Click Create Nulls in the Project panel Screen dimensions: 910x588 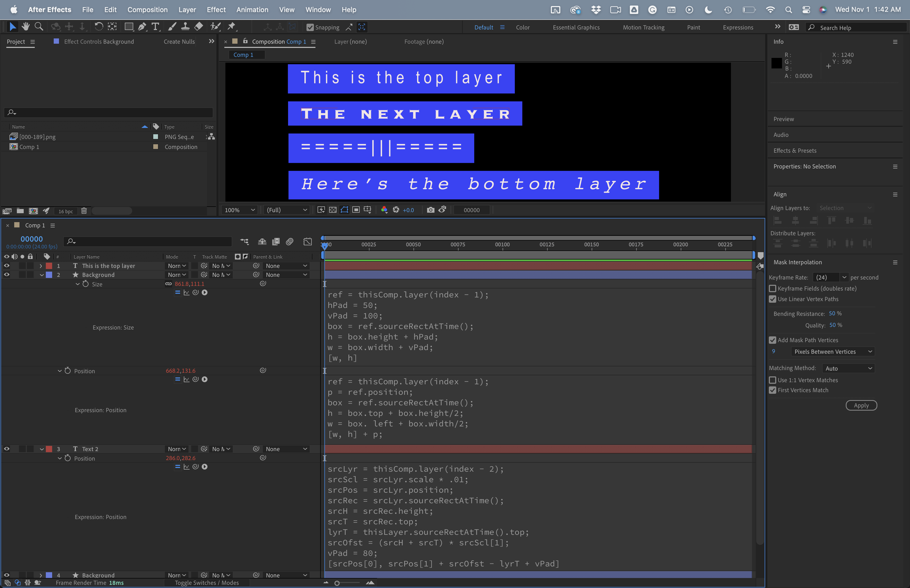pos(179,42)
